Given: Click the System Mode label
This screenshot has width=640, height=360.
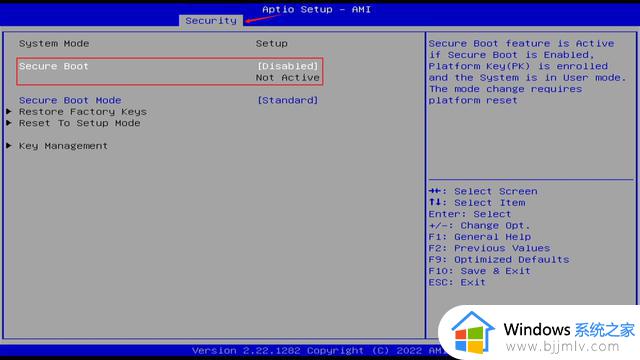Looking at the screenshot, I should click(x=54, y=43).
